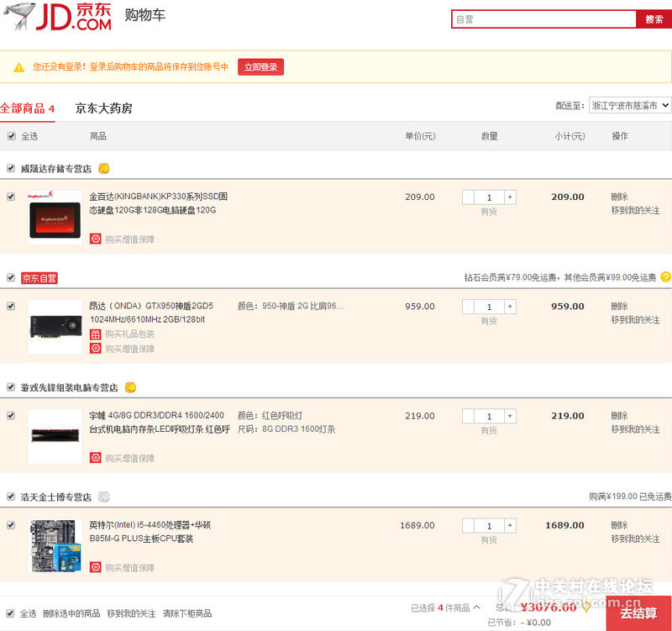672x631 pixels.
Task: Click the 去结算 checkout button
Action: click(x=638, y=613)
